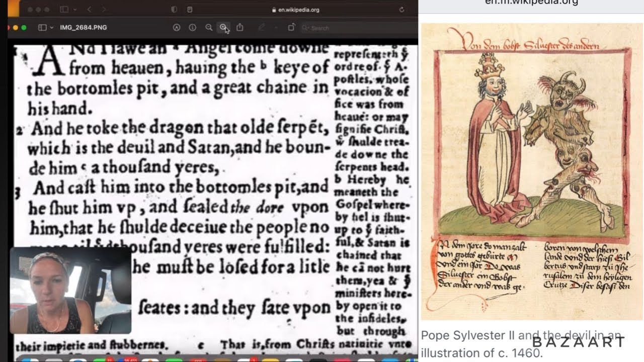This screenshot has width=644, height=362.
Task: Reload the Wikipedia page in Safari
Action: pos(401,10)
